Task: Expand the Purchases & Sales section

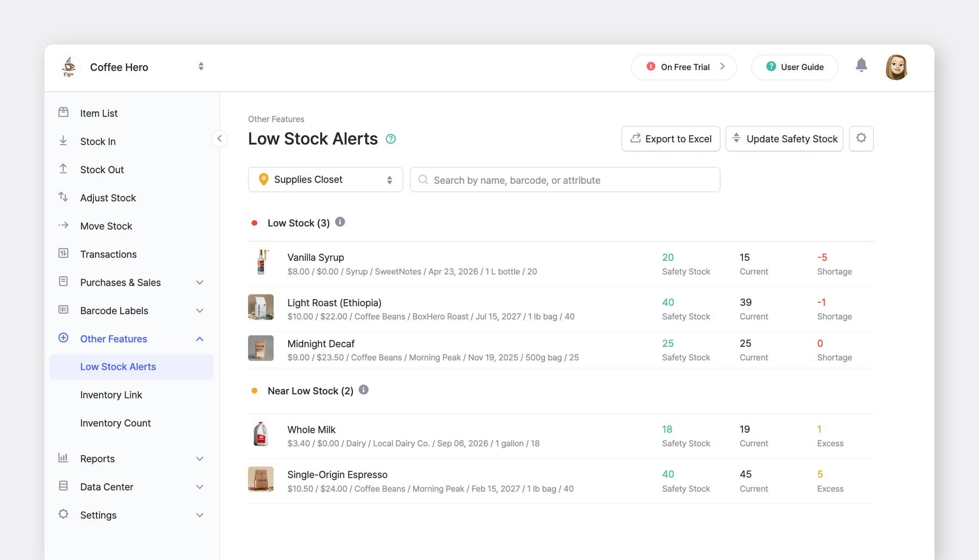Action: click(x=200, y=282)
